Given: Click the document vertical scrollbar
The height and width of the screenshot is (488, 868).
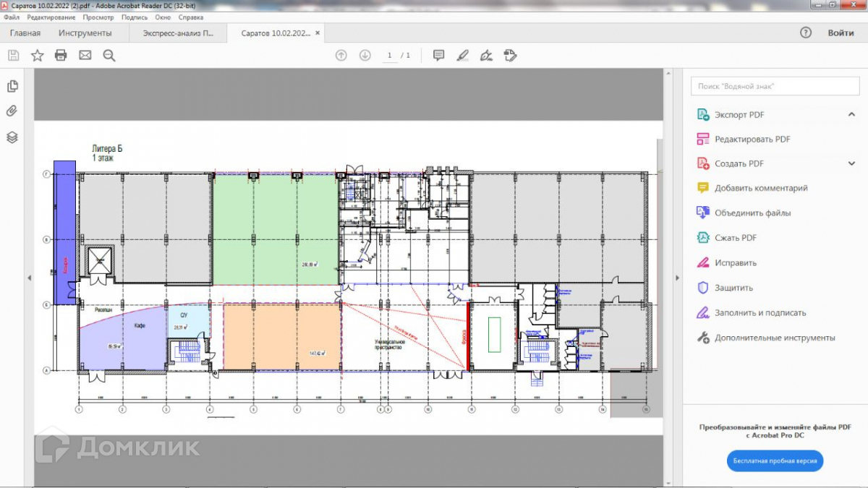Looking at the screenshot, I should pyautogui.click(x=668, y=278).
